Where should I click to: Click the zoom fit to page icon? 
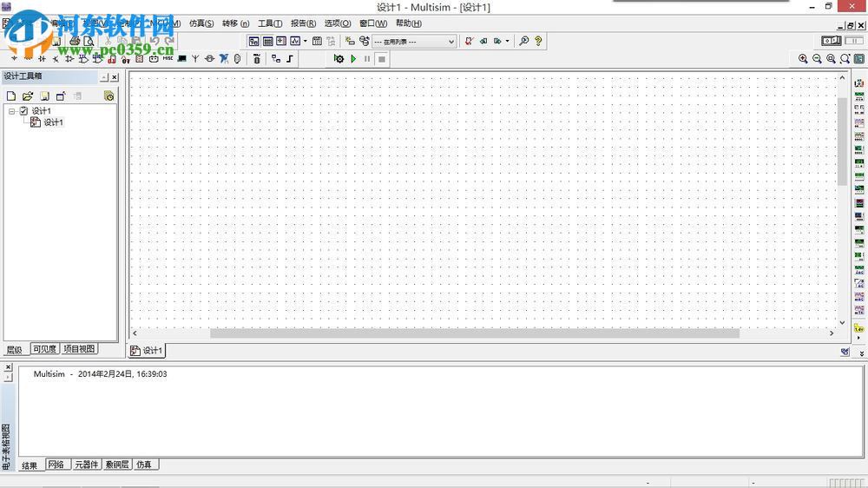(845, 59)
